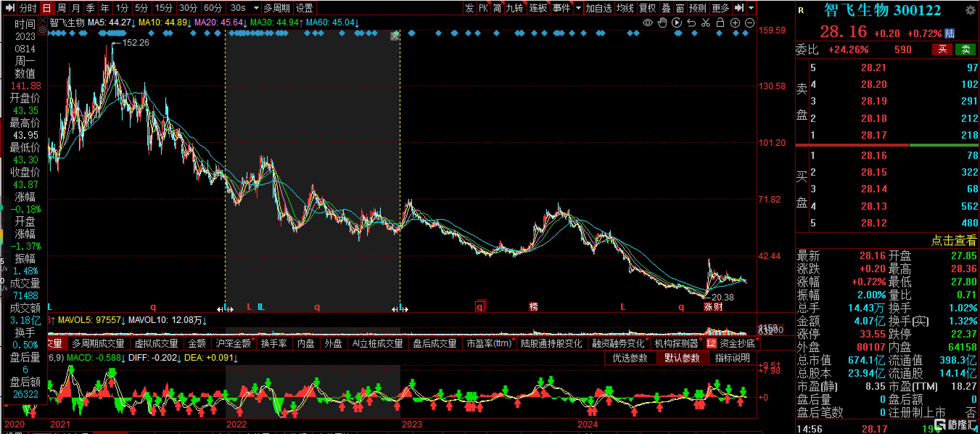The height and width of the screenshot is (434, 980).
Task: Click buy level 1 price 28.16
Action: pos(873,155)
